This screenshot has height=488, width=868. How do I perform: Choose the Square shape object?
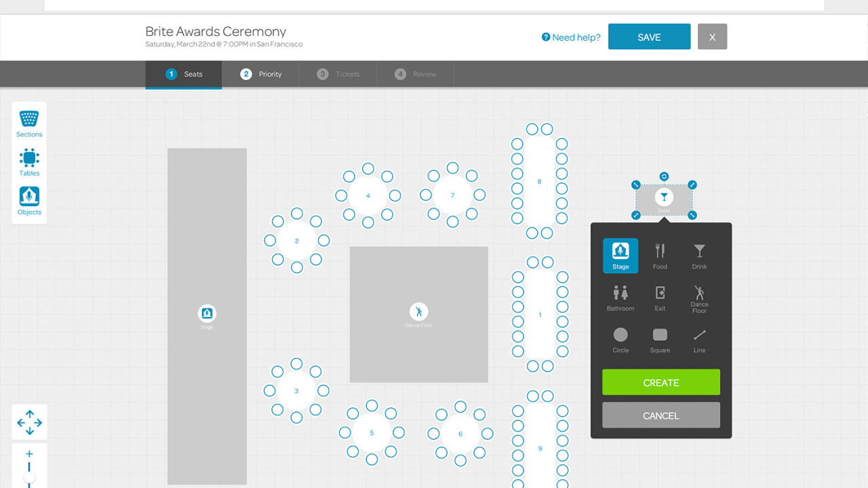point(660,339)
